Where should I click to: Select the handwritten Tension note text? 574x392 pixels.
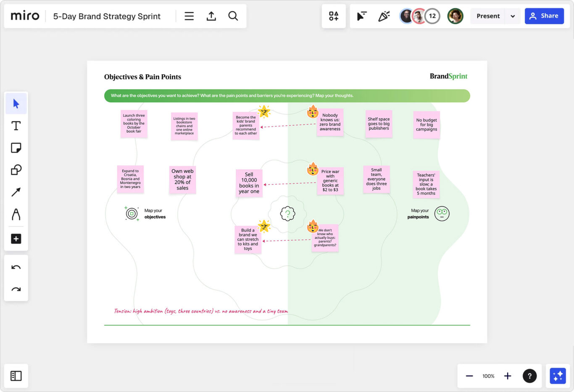[x=201, y=311]
